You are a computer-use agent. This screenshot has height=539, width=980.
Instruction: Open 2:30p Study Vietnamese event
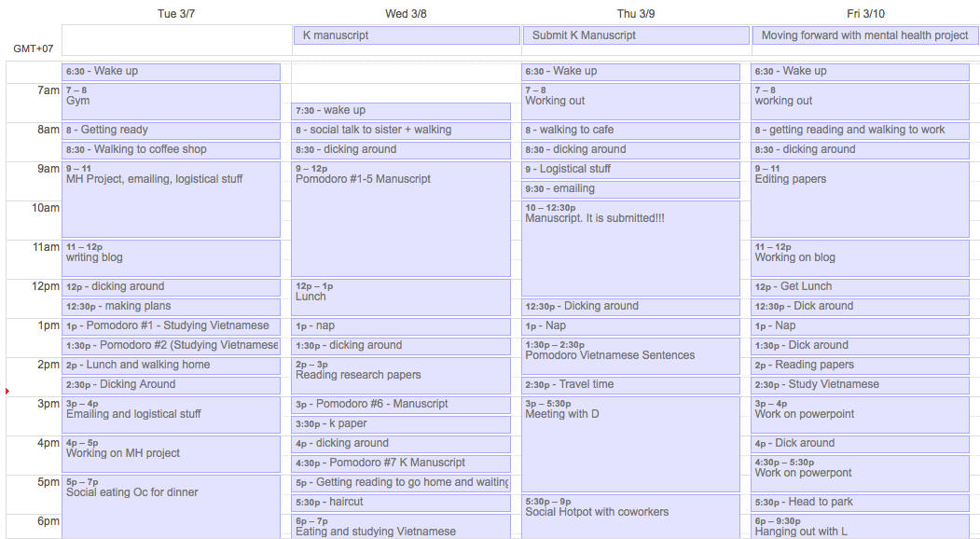(x=860, y=385)
